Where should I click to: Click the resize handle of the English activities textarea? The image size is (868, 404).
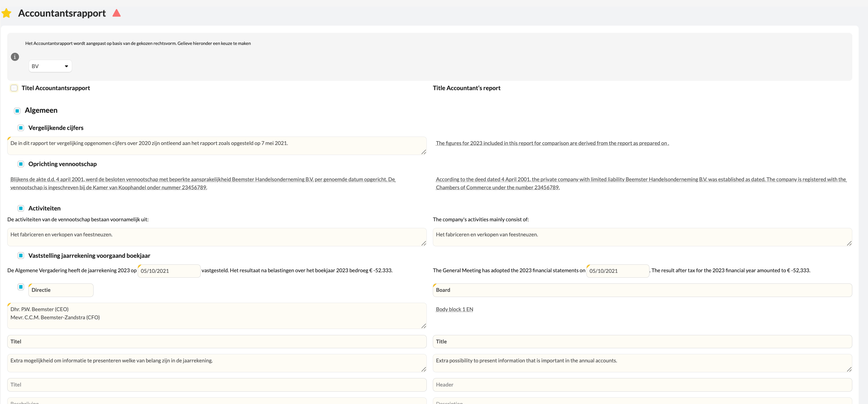click(849, 243)
